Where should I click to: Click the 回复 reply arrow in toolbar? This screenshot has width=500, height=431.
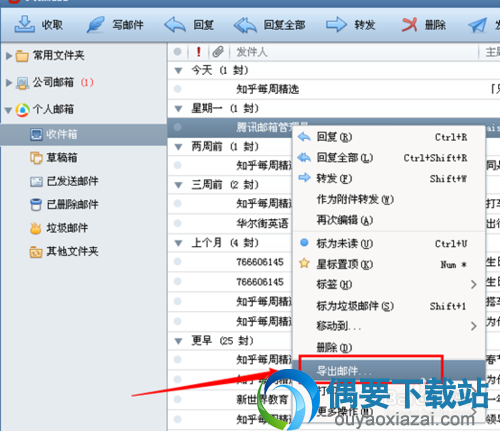[x=175, y=25]
